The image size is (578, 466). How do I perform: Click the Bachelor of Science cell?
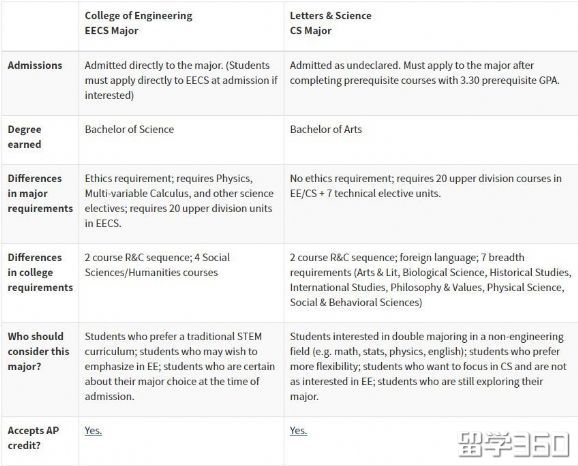(129, 129)
